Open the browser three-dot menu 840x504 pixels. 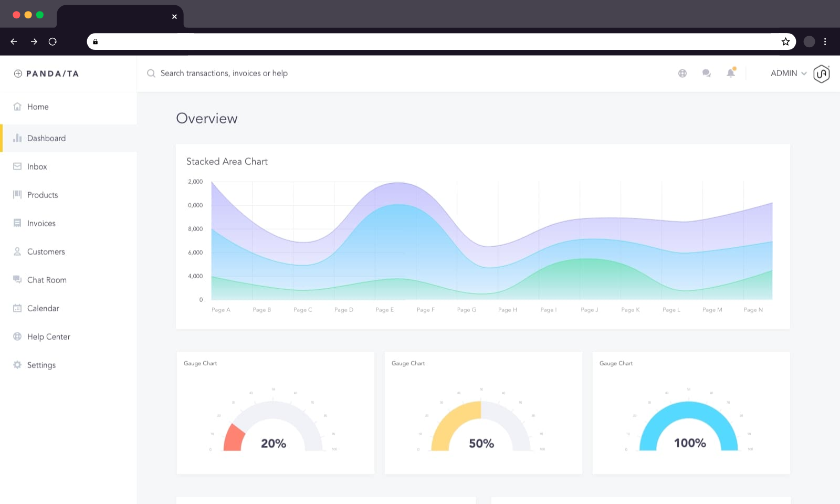coord(825,41)
